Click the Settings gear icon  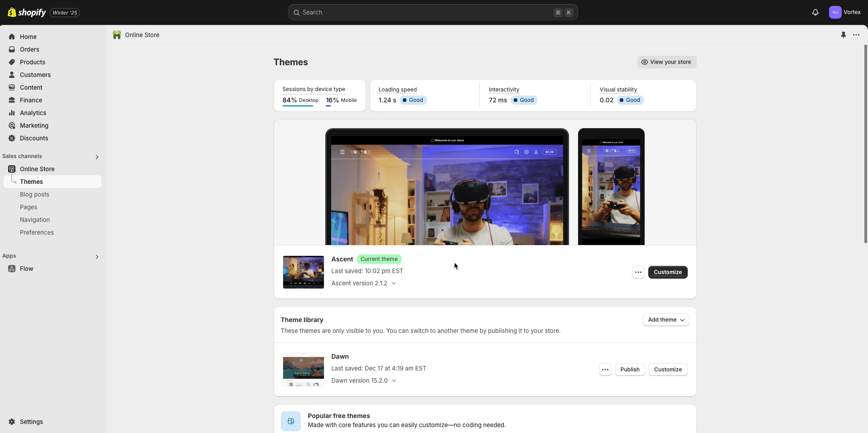point(12,422)
